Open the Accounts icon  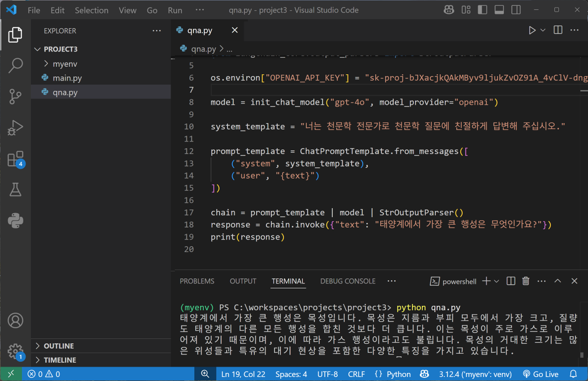(x=15, y=320)
